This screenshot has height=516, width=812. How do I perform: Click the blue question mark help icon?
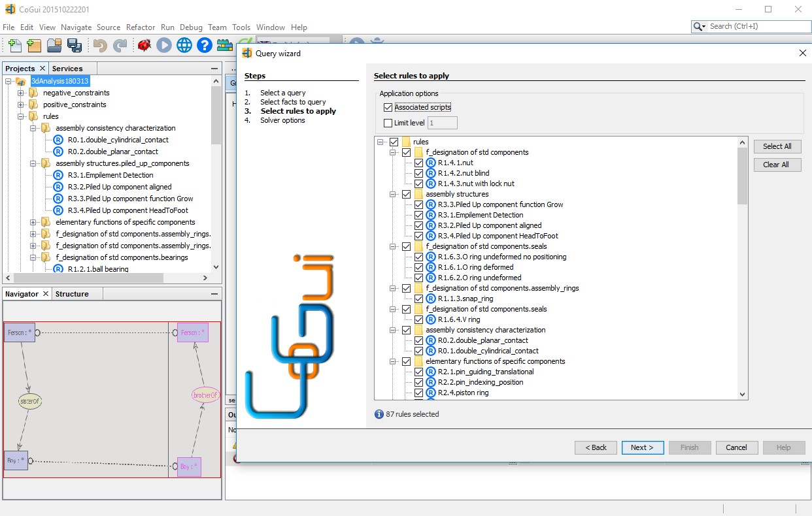(x=205, y=45)
